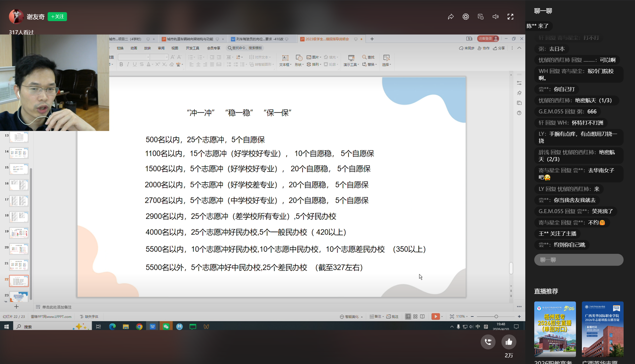The image size is (635, 364).
Task: Open the 审阅 ribbon tab
Action: 161,48
